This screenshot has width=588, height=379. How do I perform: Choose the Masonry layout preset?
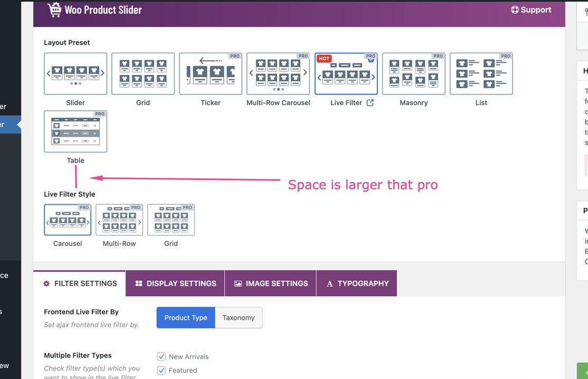(x=413, y=74)
